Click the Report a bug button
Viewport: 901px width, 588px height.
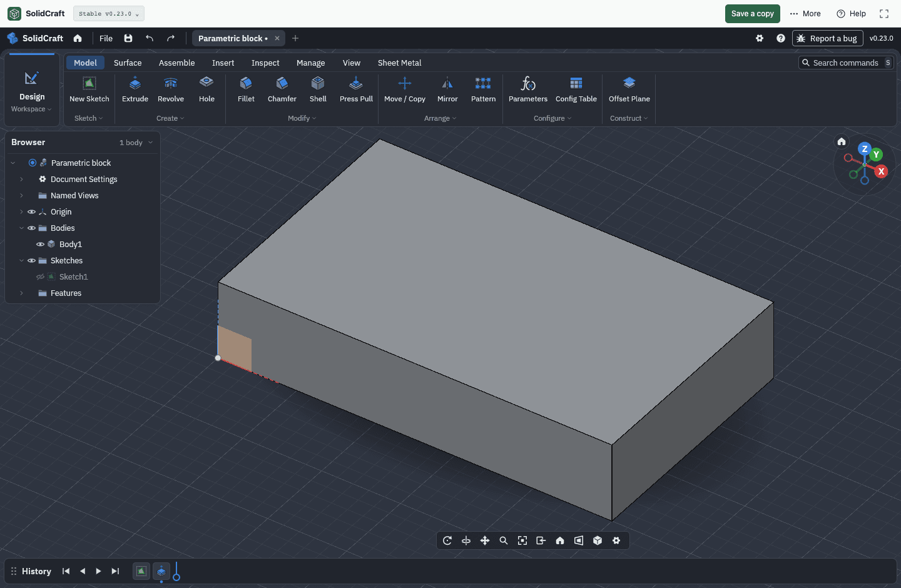828,38
